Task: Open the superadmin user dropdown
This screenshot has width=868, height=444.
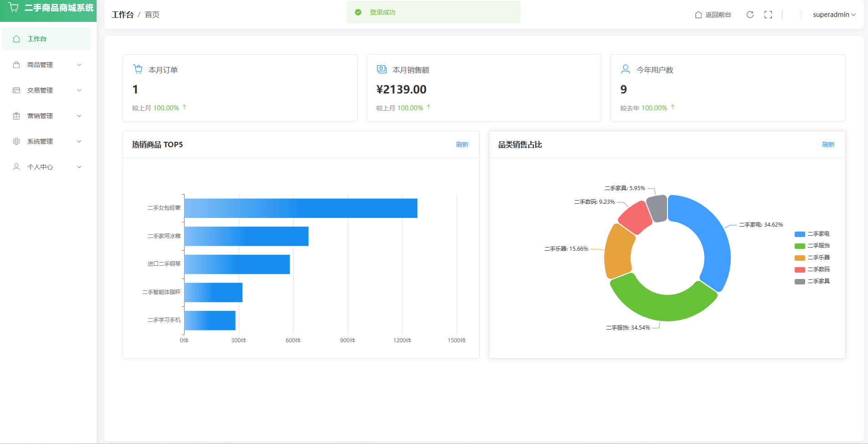Action: coord(834,15)
